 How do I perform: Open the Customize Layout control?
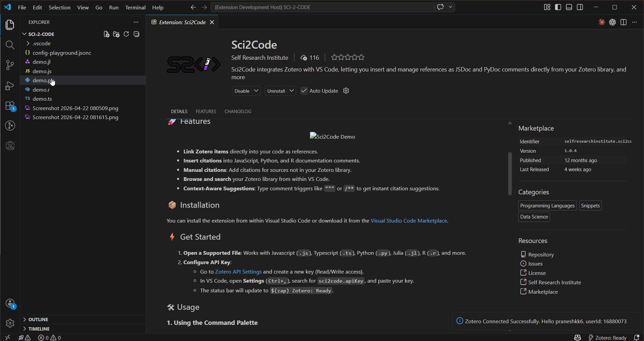[x=547, y=7]
